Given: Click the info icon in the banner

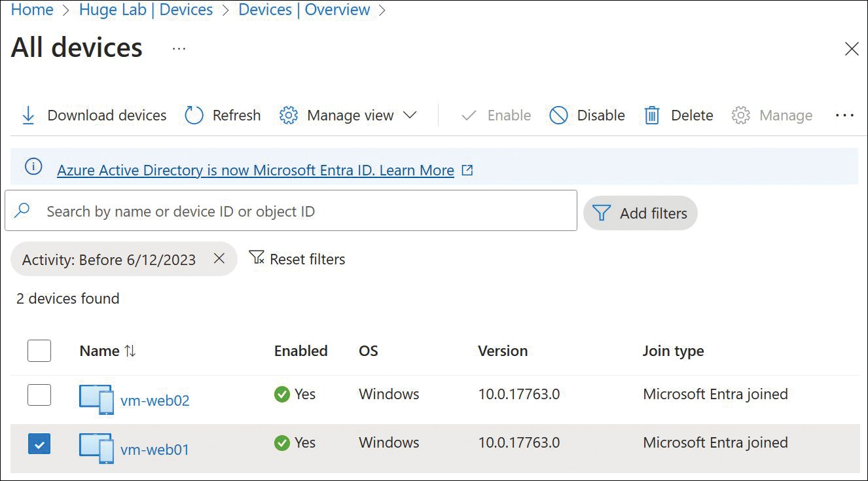Looking at the screenshot, I should tap(33, 167).
